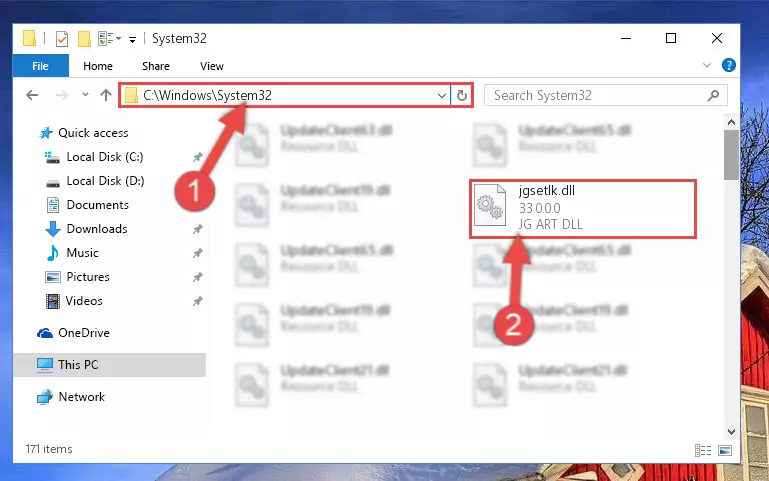Click the Music note icon
The image size is (769, 481).
coord(52,253)
